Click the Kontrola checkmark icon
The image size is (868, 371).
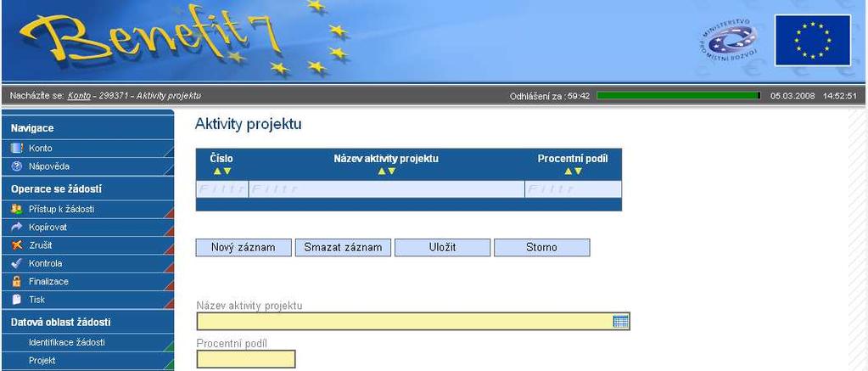click(x=17, y=263)
